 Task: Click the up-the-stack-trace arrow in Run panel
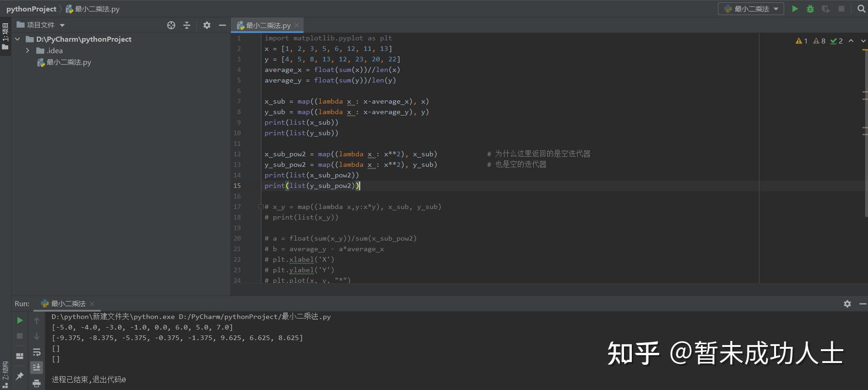(x=37, y=321)
